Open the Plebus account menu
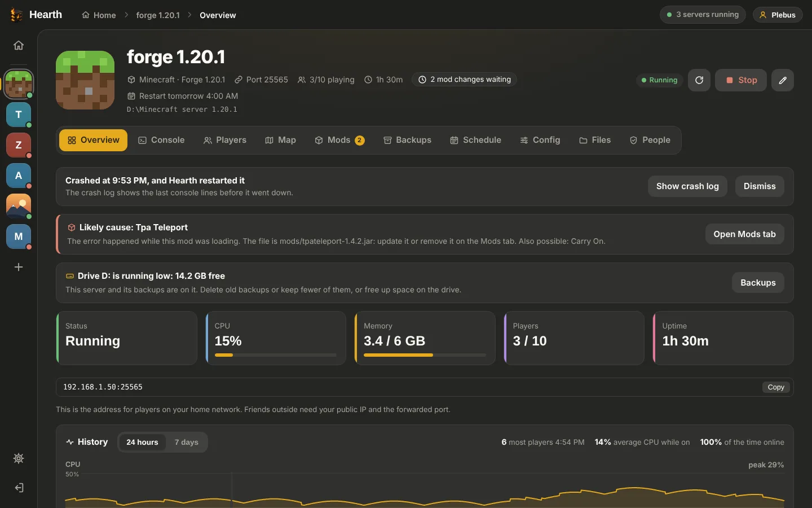The height and width of the screenshot is (508, 812). 778,15
